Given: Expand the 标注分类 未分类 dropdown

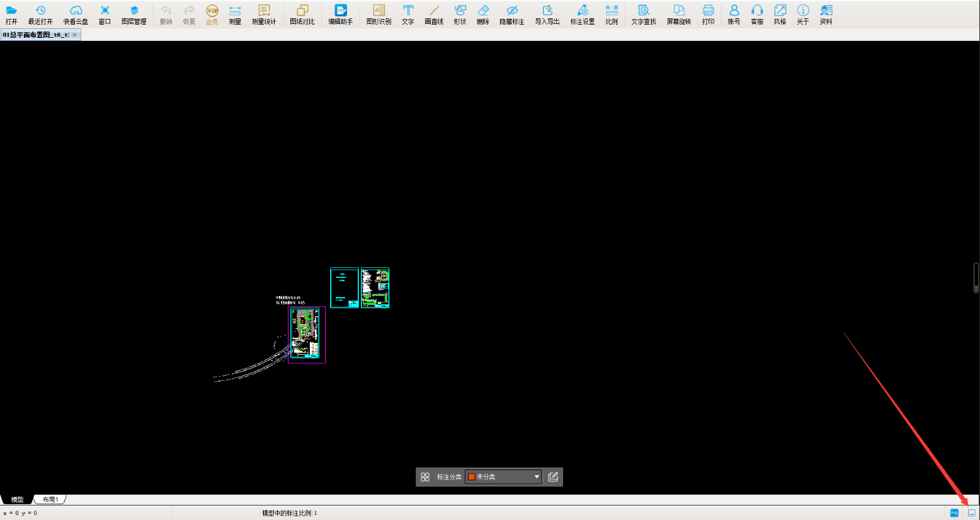Looking at the screenshot, I should point(537,477).
